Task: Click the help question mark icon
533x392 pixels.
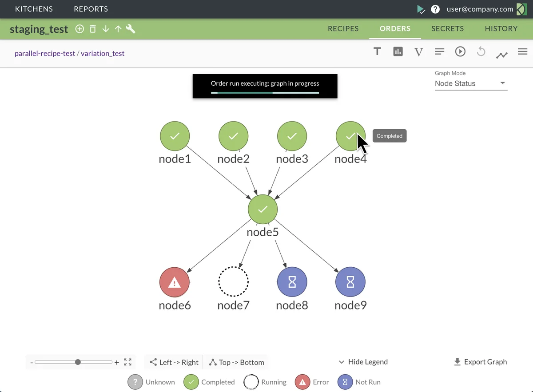Action: [435, 9]
